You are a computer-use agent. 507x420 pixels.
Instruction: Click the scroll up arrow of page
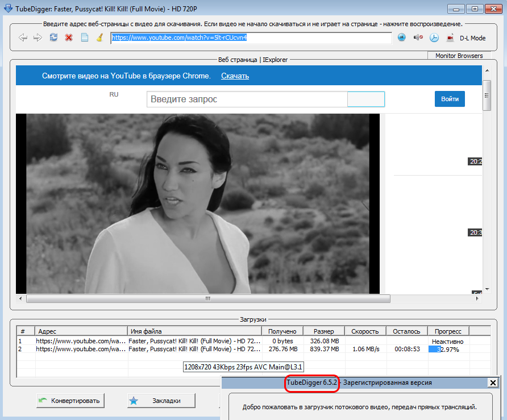click(487, 70)
